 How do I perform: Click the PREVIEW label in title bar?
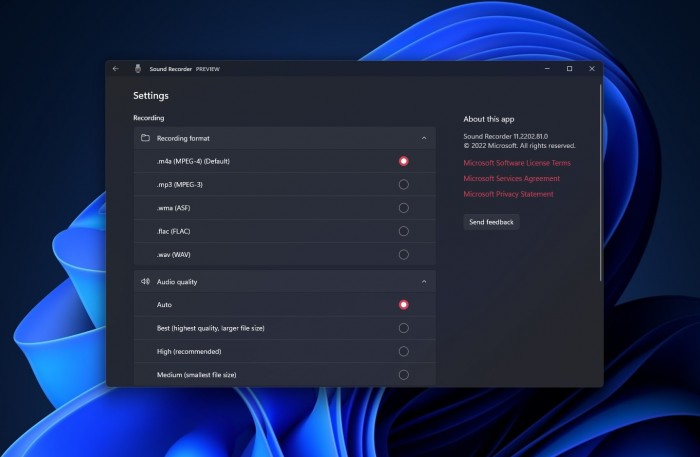[208, 69]
